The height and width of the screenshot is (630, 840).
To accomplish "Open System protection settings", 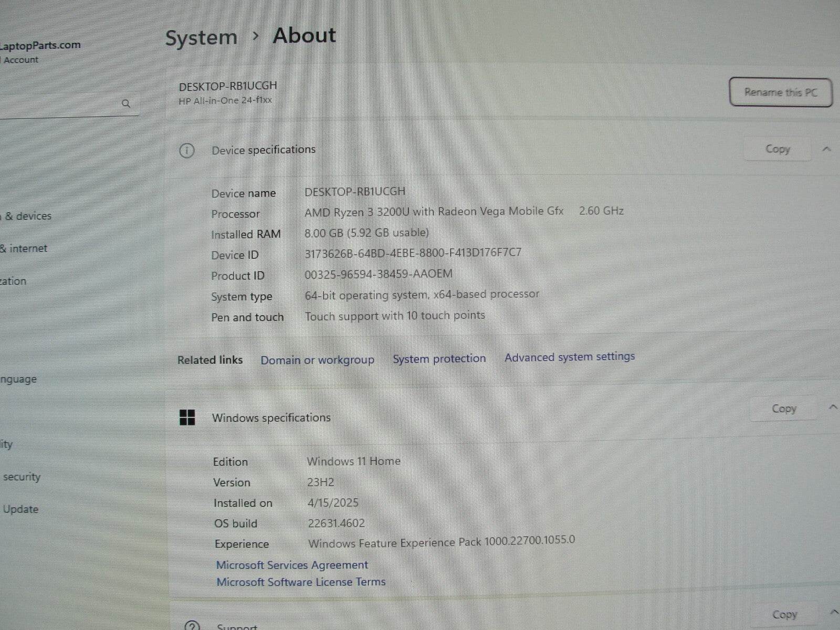I will (x=439, y=359).
